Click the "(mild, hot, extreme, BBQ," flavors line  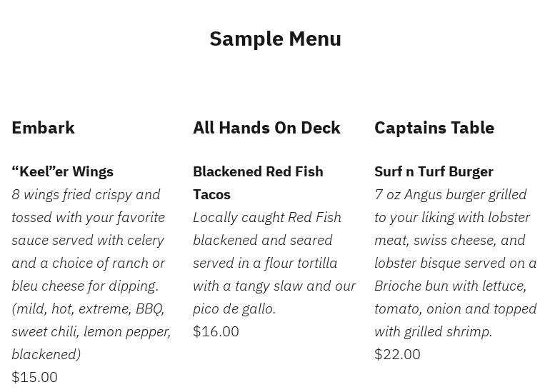pyautogui.click(x=88, y=308)
